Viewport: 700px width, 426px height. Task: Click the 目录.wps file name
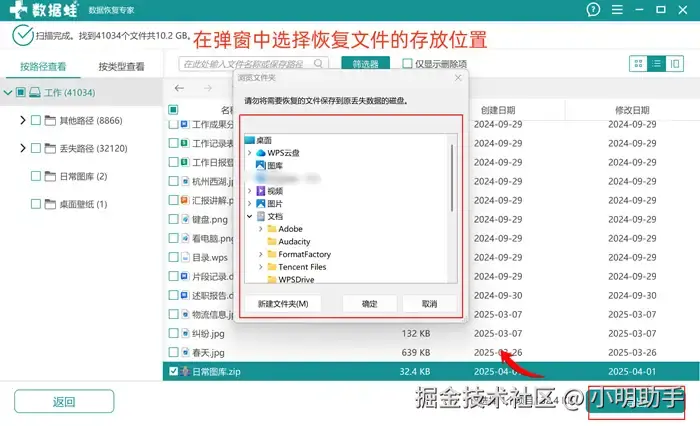tap(210, 258)
